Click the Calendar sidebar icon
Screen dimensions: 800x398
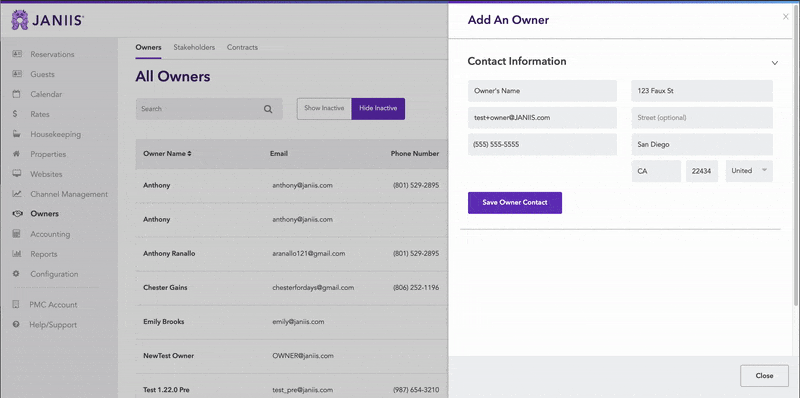(16, 94)
